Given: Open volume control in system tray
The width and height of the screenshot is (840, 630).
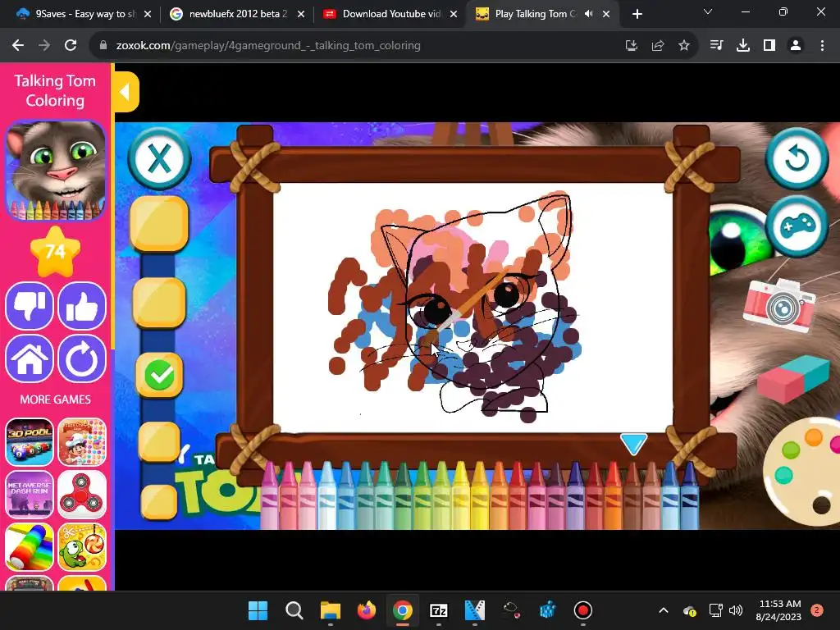Looking at the screenshot, I should tap(736, 610).
